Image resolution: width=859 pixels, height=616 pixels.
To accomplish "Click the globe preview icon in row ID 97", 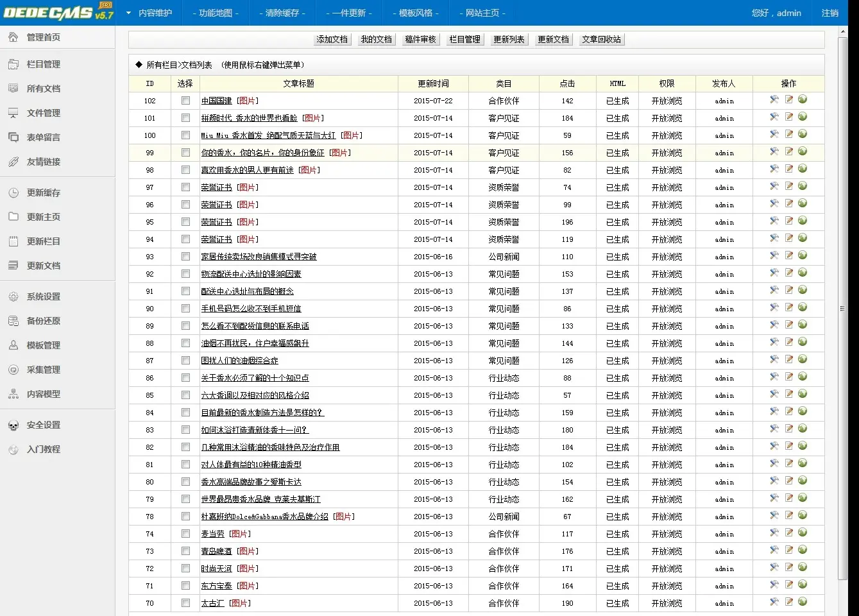I will coord(803,186).
